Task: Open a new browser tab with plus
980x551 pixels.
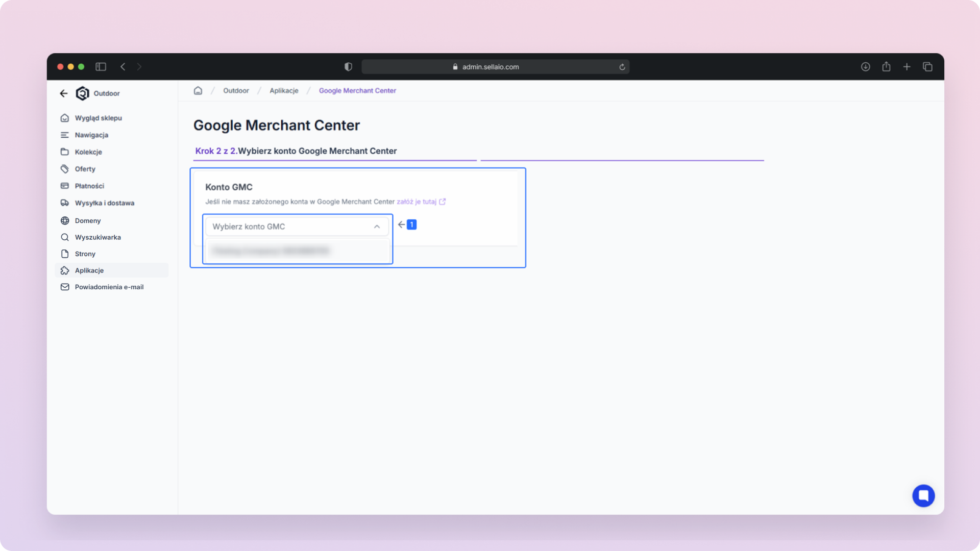Action: tap(906, 67)
